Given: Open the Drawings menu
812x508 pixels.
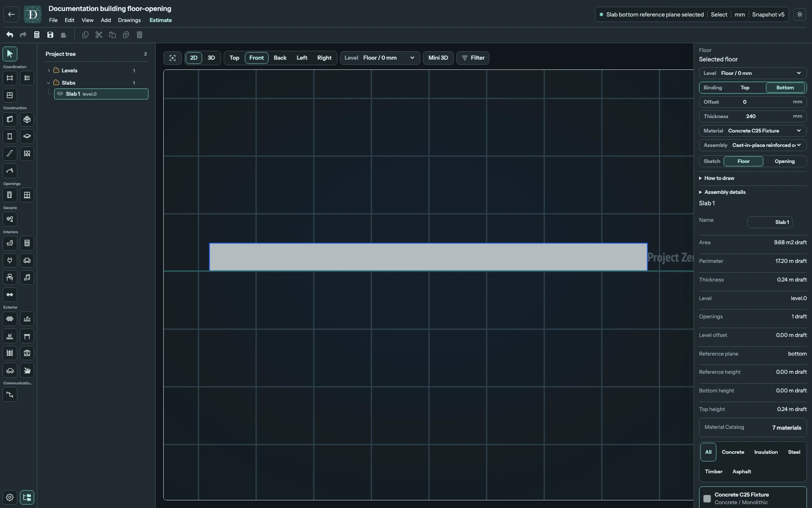Looking at the screenshot, I should point(129,20).
